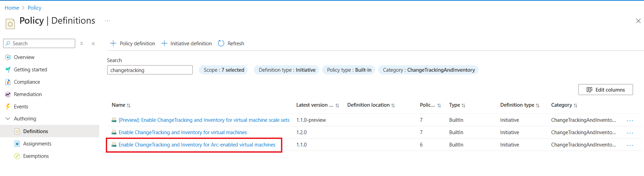
Task: Go to Compliance in the sidebar menu
Action: point(27,82)
